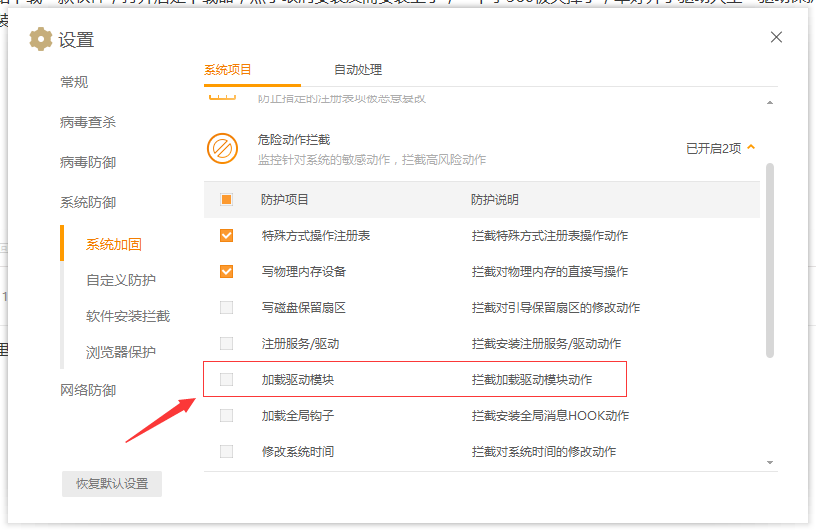
Task: Uncheck 写物理内存设备 checkbox
Action: pos(226,272)
